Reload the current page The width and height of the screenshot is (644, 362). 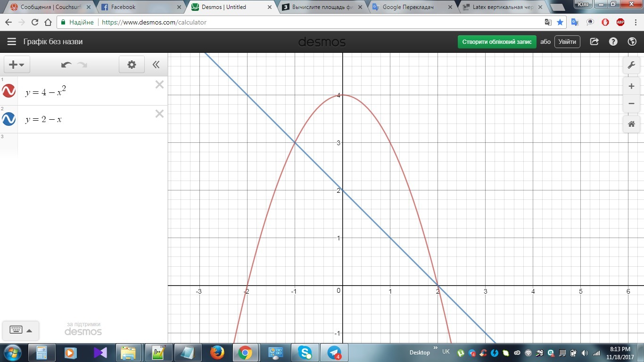35,22
